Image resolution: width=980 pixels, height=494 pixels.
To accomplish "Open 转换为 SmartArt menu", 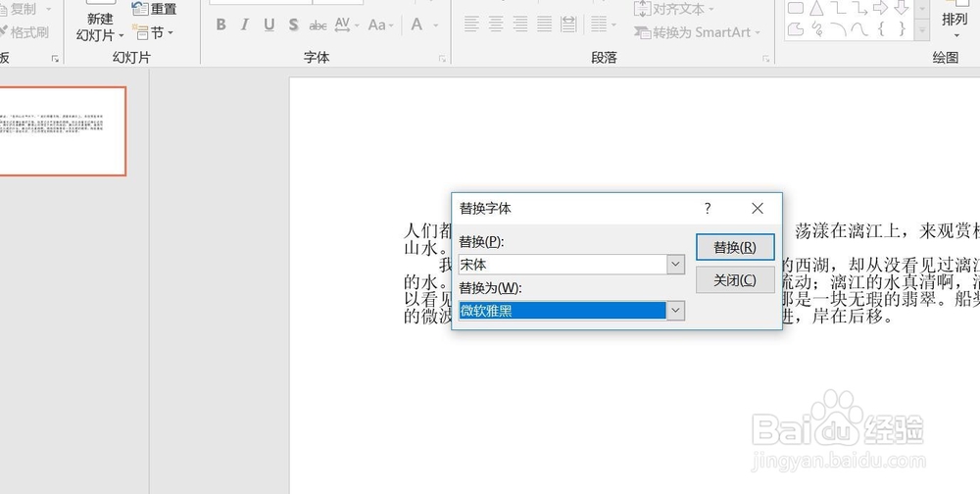I will click(x=698, y=32).
